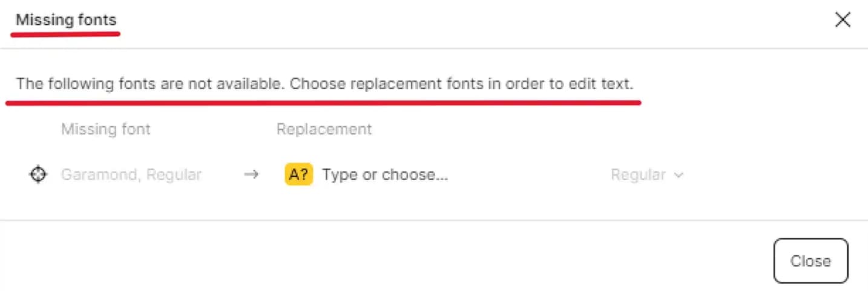Click the crosshair locate icon beside Garamond
The image size is (868, 291).
click(x=38, y=175)
